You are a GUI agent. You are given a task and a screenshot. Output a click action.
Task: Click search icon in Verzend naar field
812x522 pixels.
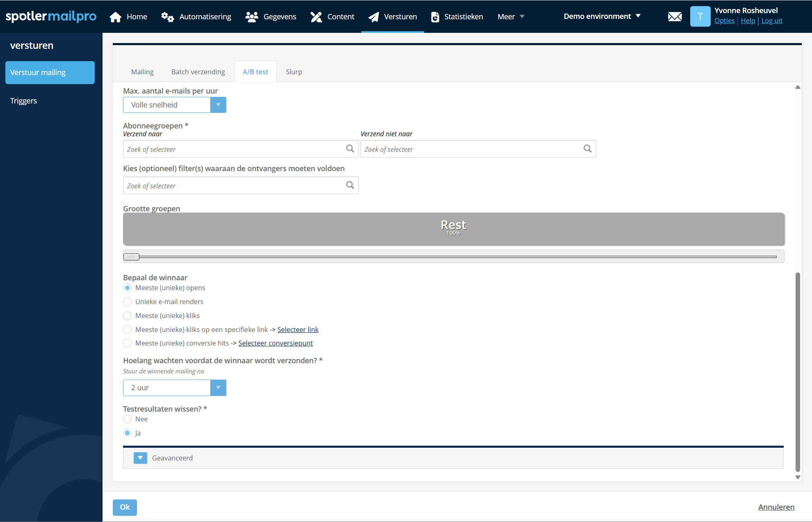click(x=350, y=149)
